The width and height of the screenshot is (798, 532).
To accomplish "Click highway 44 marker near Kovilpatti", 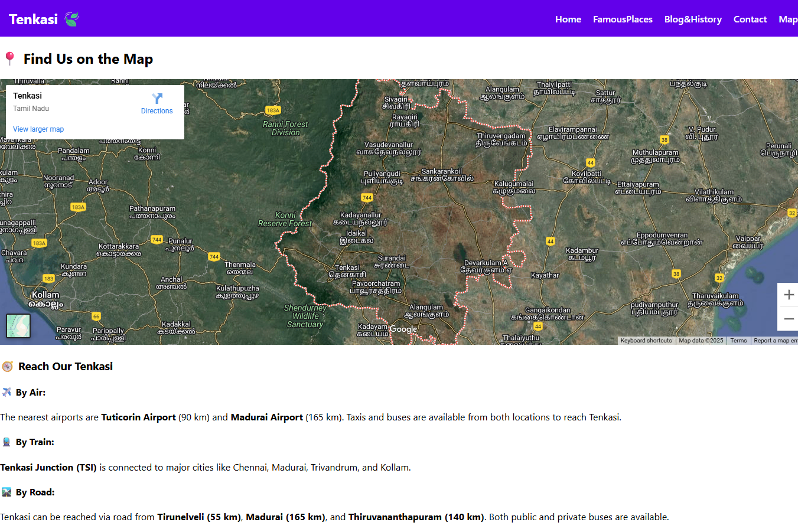I will [x=590, y=162].
